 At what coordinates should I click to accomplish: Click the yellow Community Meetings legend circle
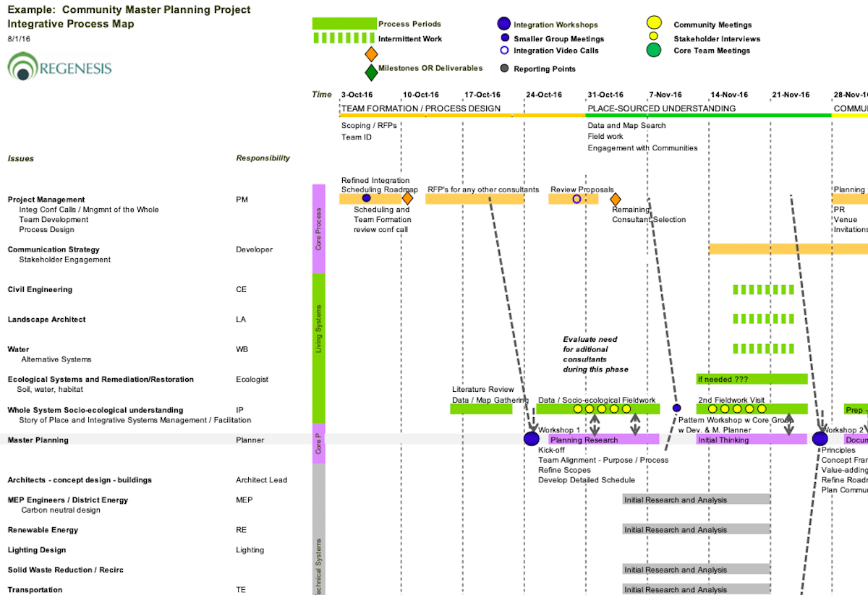[654, 24]
